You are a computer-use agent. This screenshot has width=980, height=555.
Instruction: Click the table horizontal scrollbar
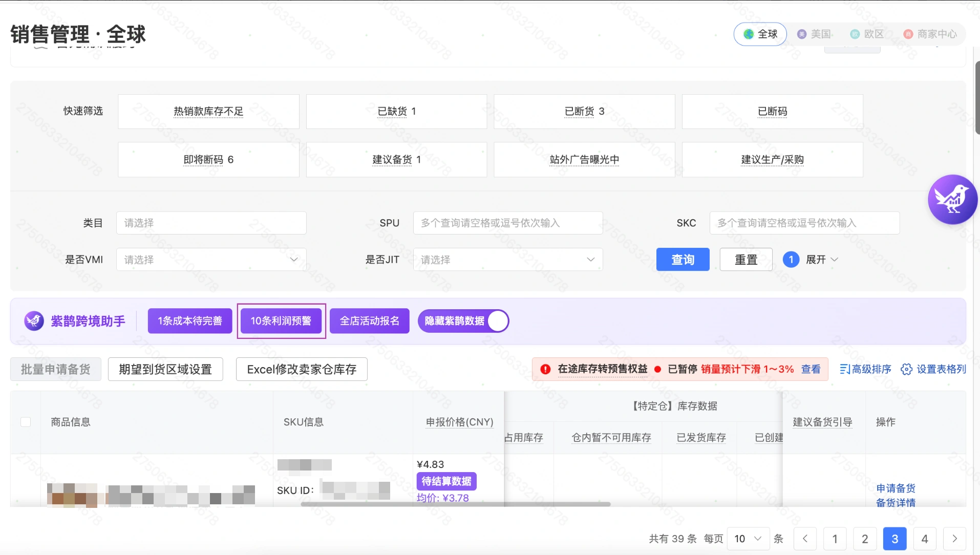(456, 504)
